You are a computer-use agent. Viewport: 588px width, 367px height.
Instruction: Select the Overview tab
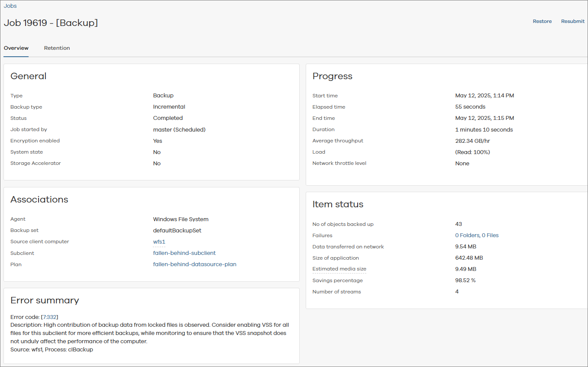point(16,48)
